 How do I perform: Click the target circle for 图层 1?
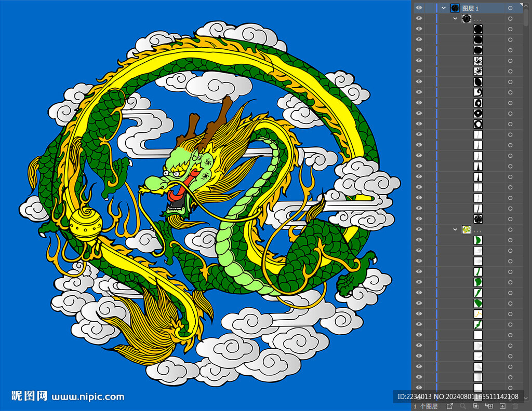point(510,8)
